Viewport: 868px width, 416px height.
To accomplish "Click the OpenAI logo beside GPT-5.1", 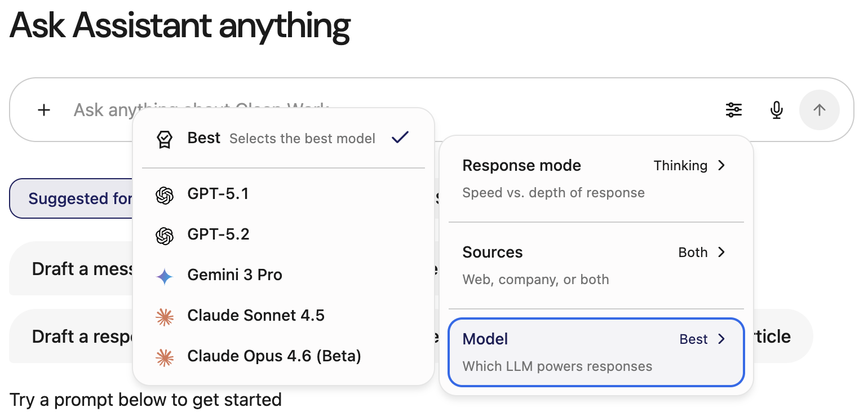I will tap(164, 195).
